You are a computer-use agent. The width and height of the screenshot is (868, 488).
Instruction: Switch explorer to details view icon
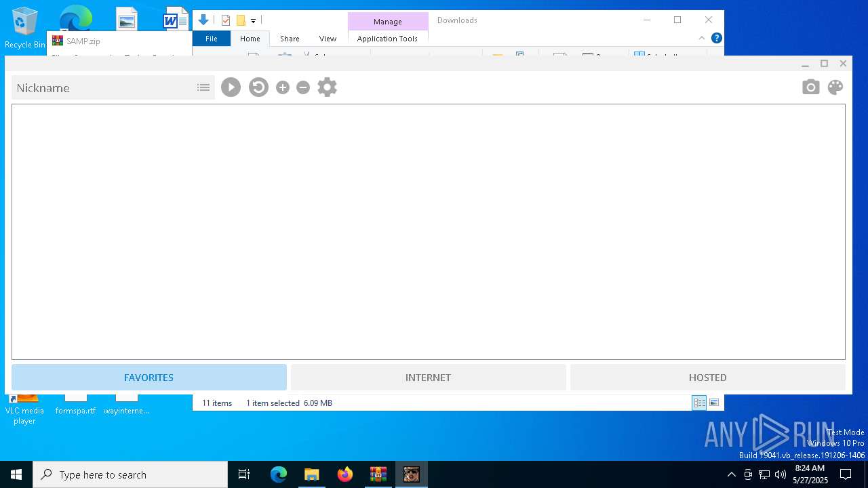pyautogui.click(x=699, y=403)
